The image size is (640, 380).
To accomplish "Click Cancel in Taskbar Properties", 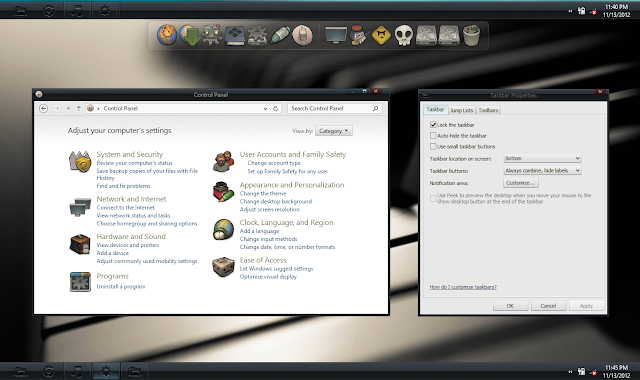I will click(x=548, y=306).
